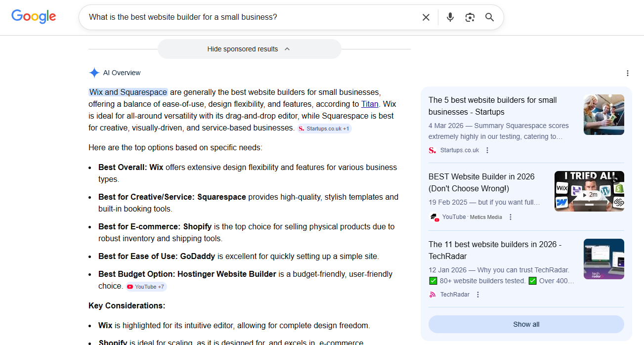The image size is (644, 345).
Task: Open the three-dot menu beside TechRadar
Action: 477,294
